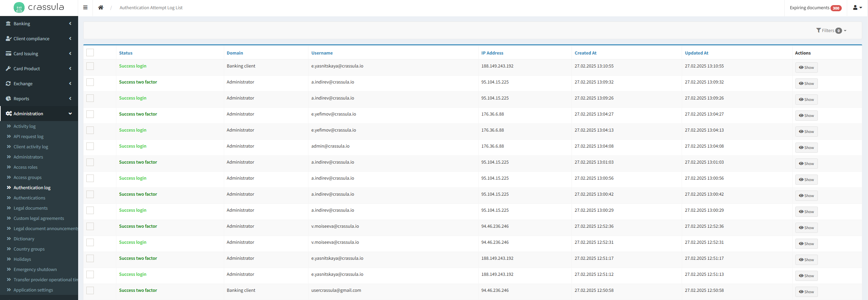
Task: Click the Card Product key icon
Action: tap(8, 69)
